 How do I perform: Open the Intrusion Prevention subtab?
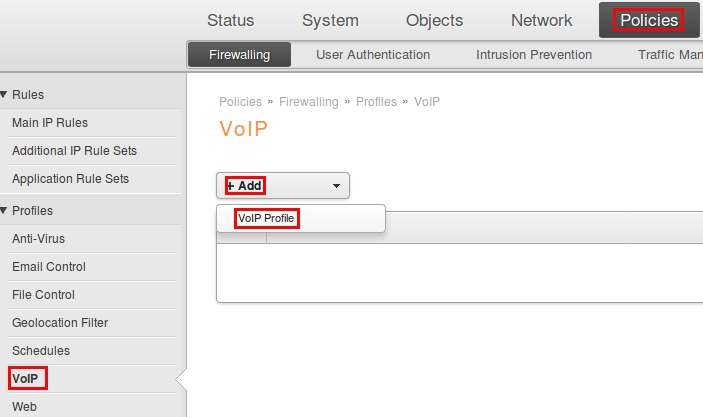coord(534,55)
